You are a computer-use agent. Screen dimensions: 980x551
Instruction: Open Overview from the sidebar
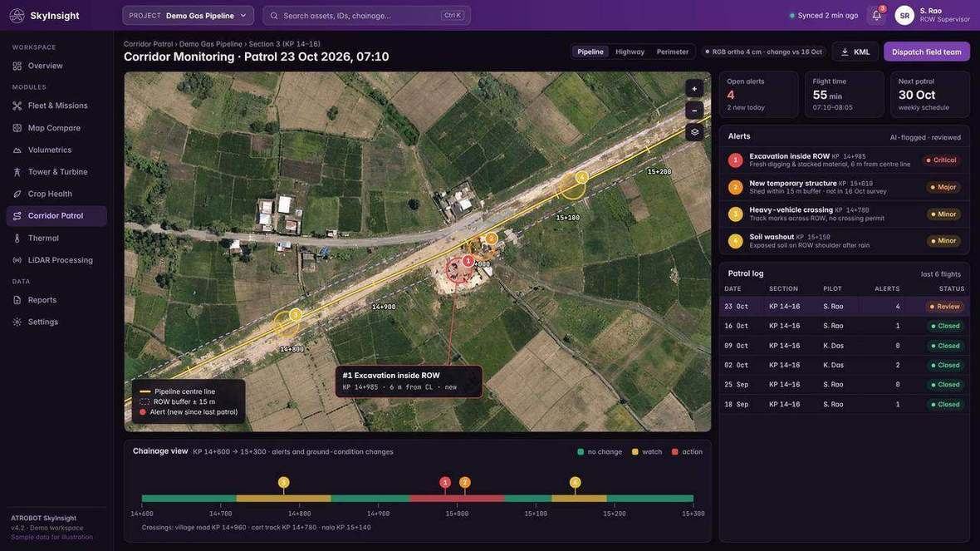[56, 66]
